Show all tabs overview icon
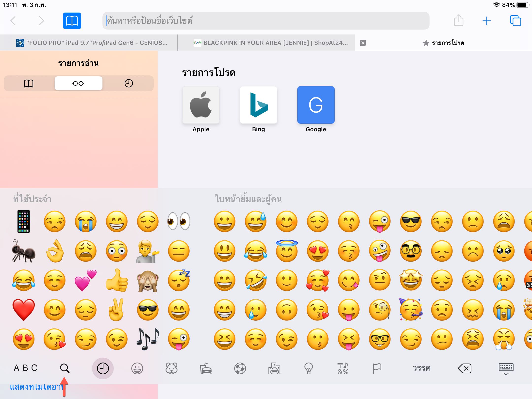The height and width of the screenshot is (399, 532). point(515,21)
